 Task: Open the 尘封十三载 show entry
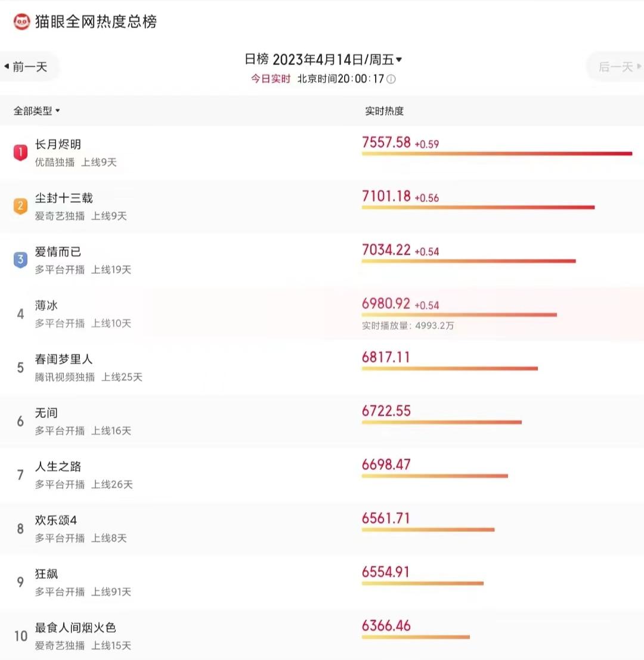[x=322, y=206]
